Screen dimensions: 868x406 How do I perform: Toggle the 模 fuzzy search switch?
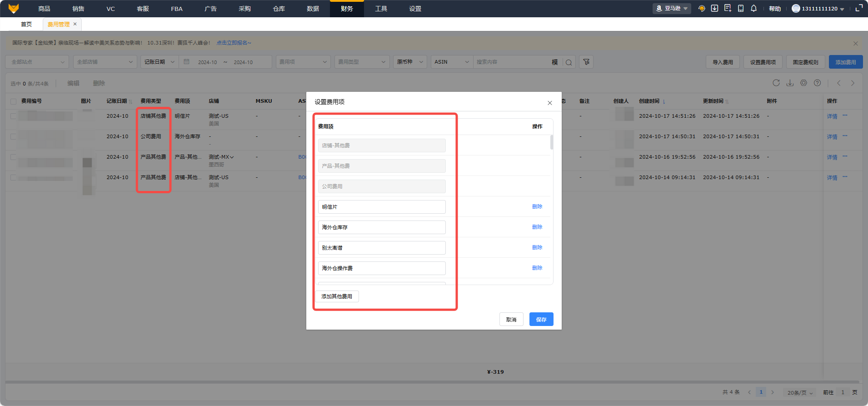(555, 62)
